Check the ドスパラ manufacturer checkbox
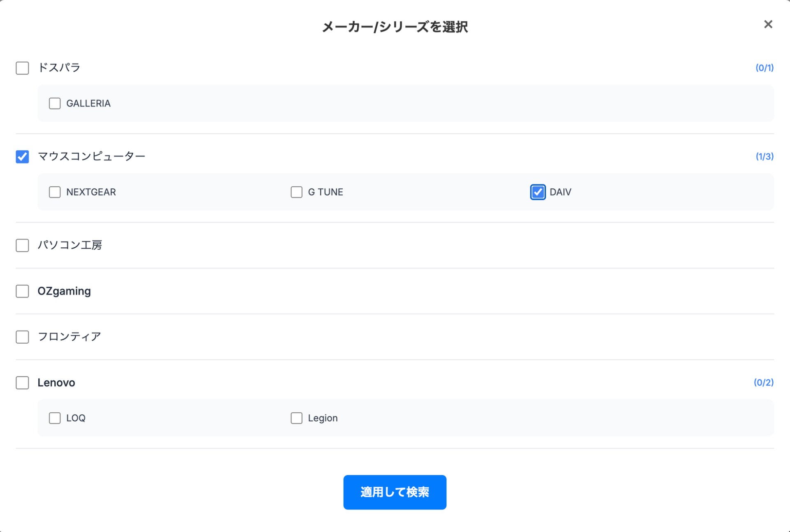This screenshot has width=790, height=532. click(x=22, y=68)
